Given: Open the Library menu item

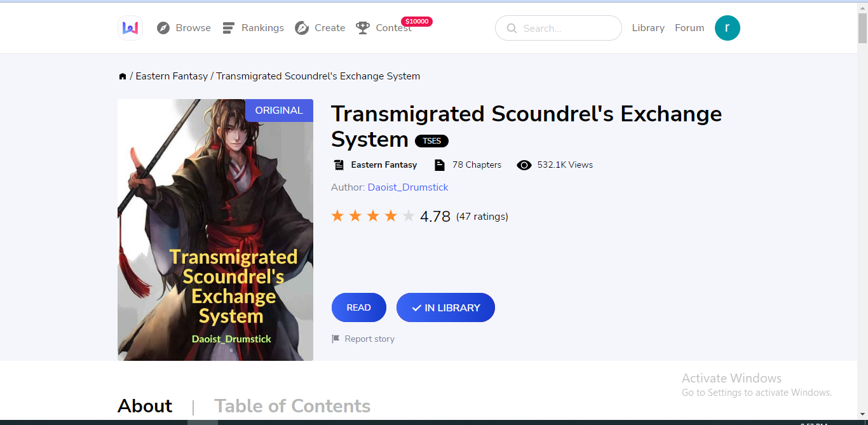Looking at the screenshot, I should coord(648,28).
